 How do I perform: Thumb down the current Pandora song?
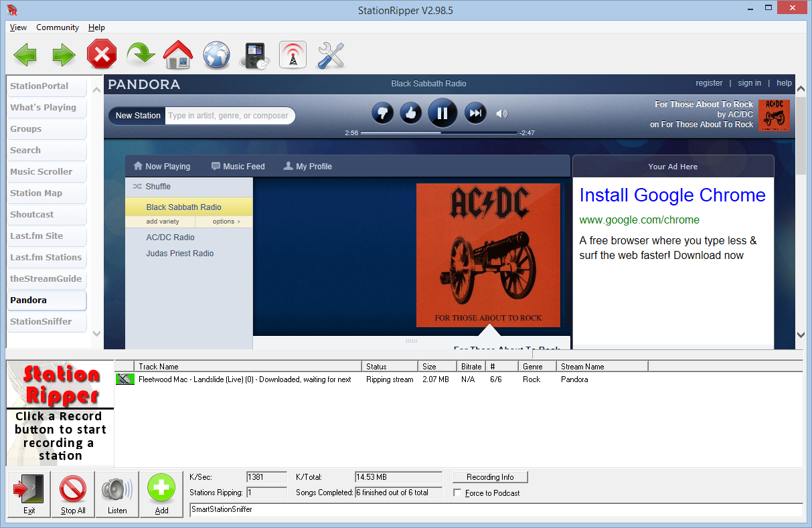click(382, 113)
